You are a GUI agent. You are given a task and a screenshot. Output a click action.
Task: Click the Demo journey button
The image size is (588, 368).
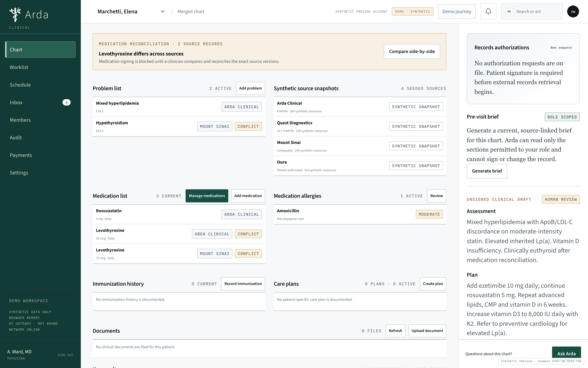[457, 11]
